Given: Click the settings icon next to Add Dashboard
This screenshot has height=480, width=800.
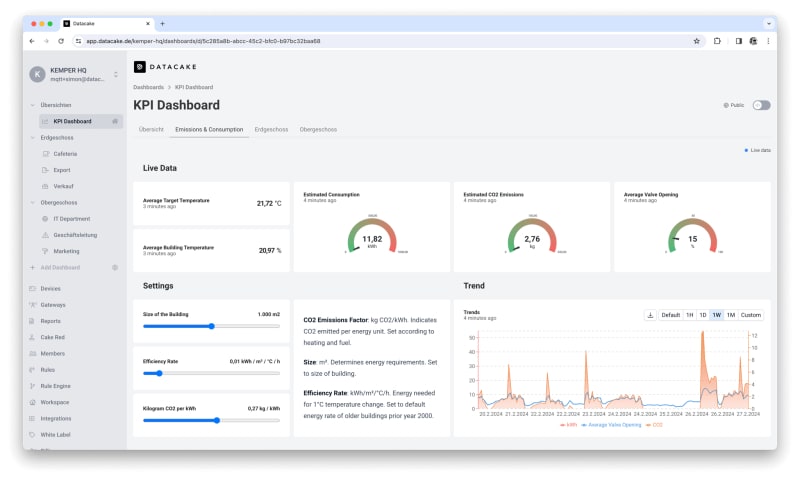Looking at the screenshot, I should [x=115, y=268].
